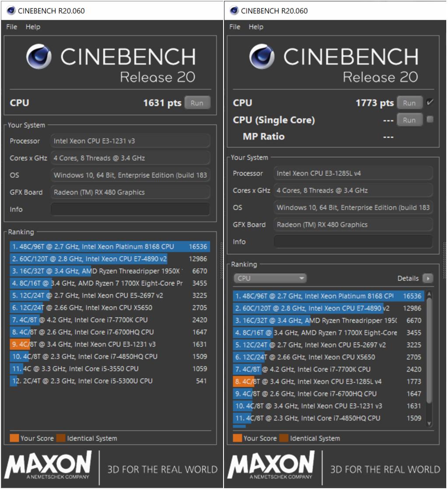Click the Maxon logo in the right window
The height and width of the screenshot is (489, 448).
(271, 466)
